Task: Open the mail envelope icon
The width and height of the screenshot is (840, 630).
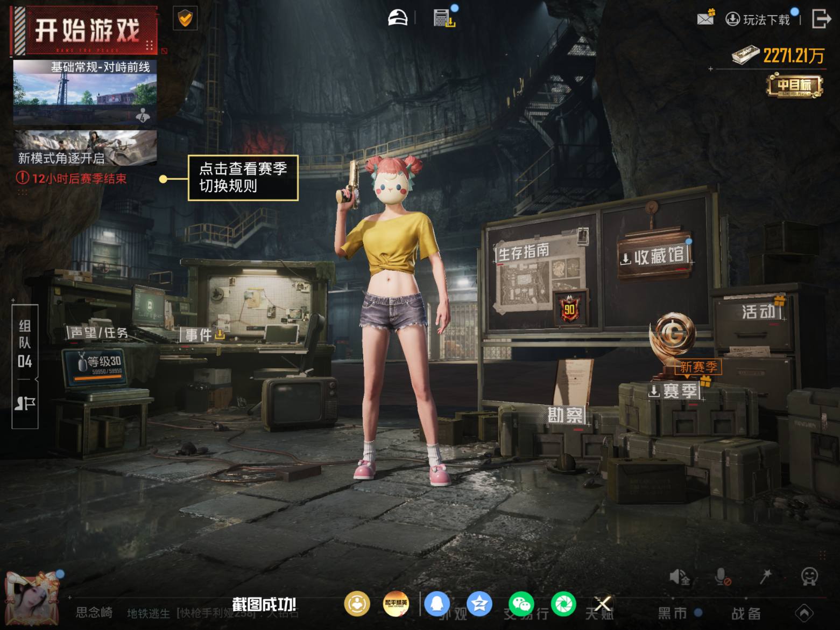Action: coord(705,18)
